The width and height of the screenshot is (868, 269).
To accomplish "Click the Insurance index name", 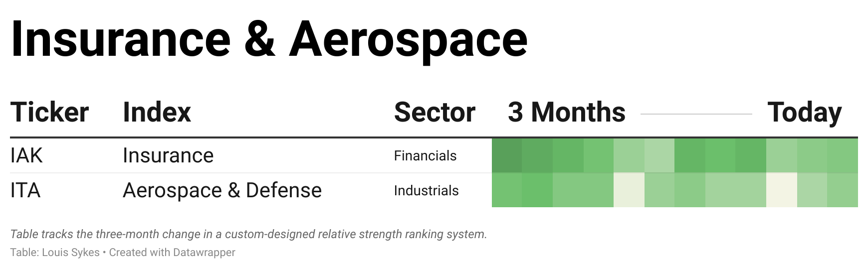I will click(168, 155).
